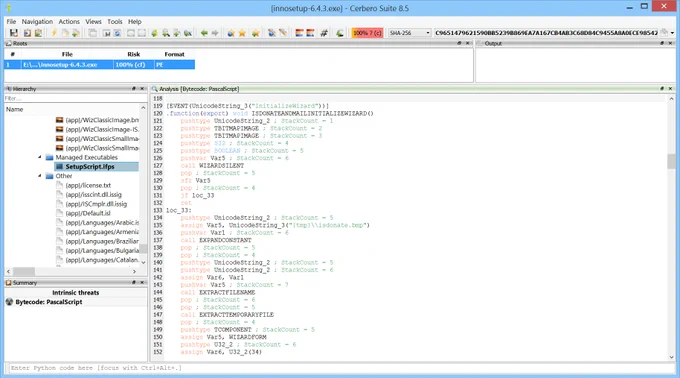Select the (app)/license.txt tree item
The image size is (680, 378).
click(x=88, y=185)
